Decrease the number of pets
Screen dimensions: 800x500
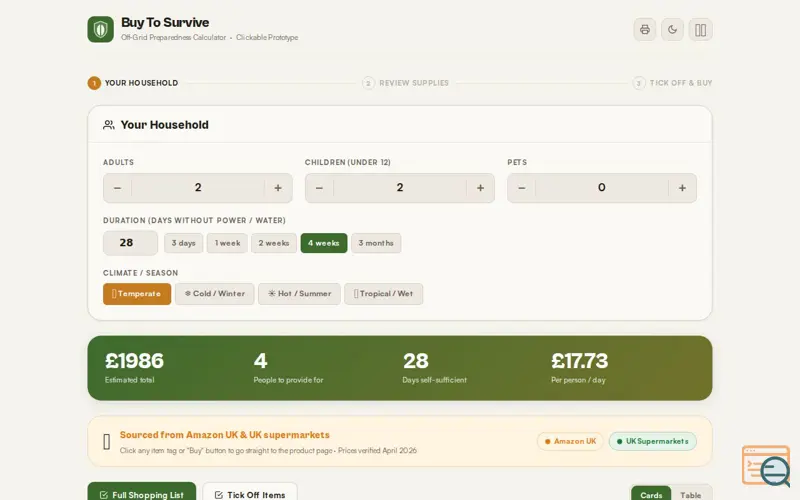pyautogui.click(x=521, y=188)
